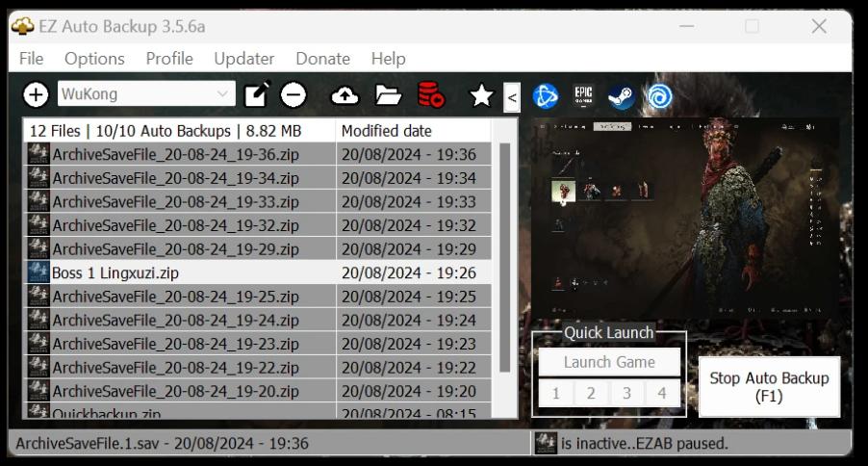Viewport: 868px width, 466px height.
Task: Open the backup folder icon
Action: 388,94
